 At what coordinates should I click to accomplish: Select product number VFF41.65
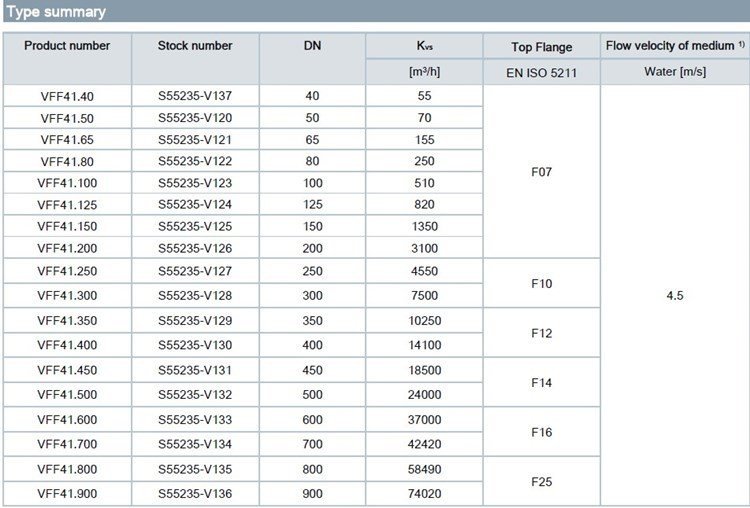click(x=67, y=140)
